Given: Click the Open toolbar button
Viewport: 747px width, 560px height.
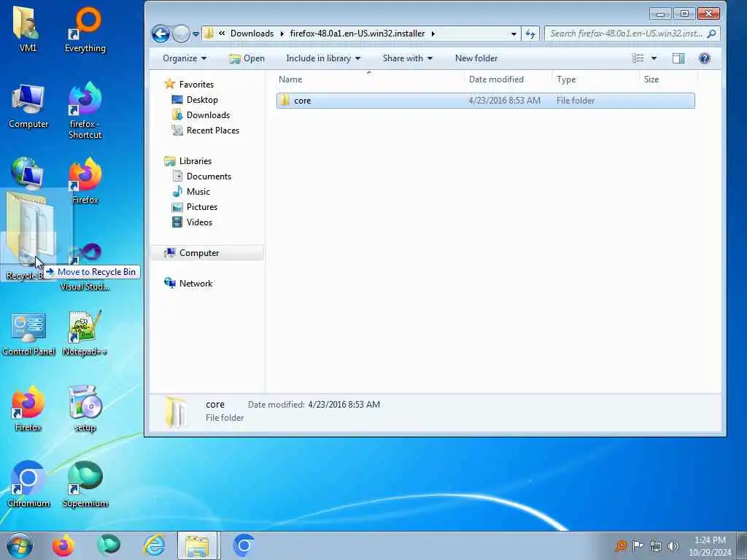Looking at the screenshot, I should 247,58.
